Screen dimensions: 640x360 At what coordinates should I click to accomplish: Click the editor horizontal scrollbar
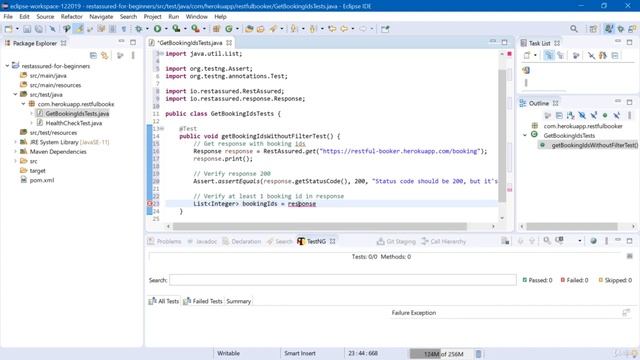320,226
